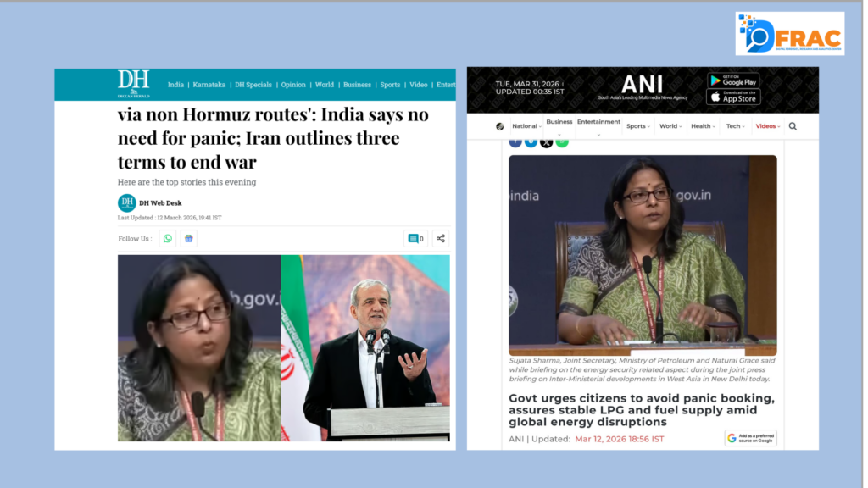Viewport: 868px width, 488px height.
Task: Click the share icon on DH article
Action: (x=441, y=238)
